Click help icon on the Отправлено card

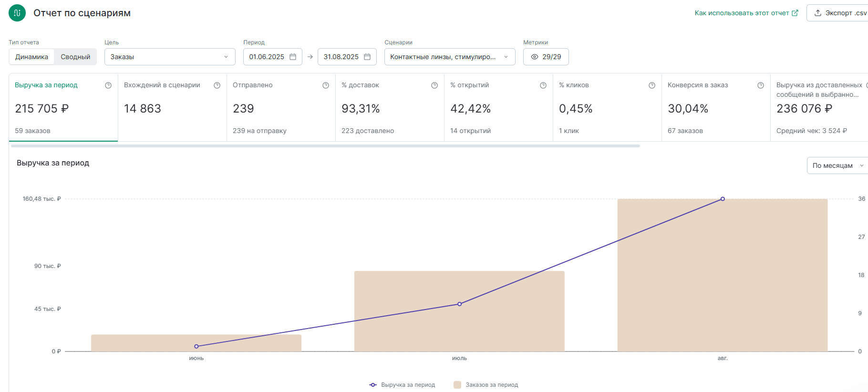[326, 85]
